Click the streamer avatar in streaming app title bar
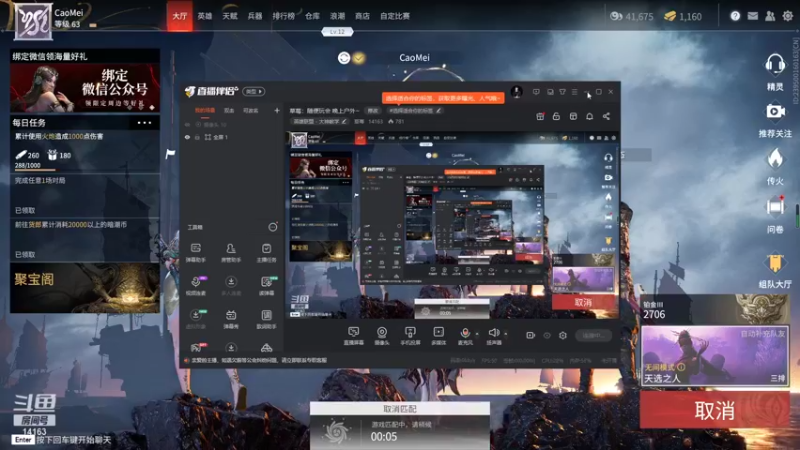Image resolution: width=800 pixels, height=450 pixels. (516, 92)
